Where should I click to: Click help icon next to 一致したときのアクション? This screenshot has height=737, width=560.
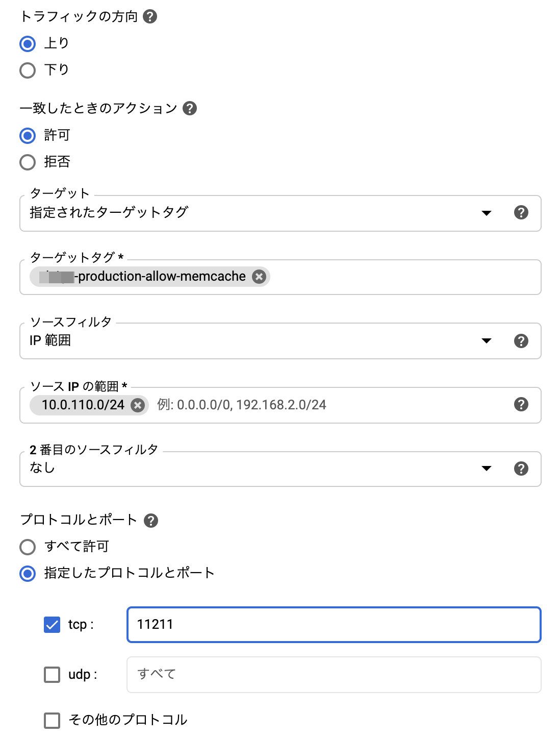(190, 108)
